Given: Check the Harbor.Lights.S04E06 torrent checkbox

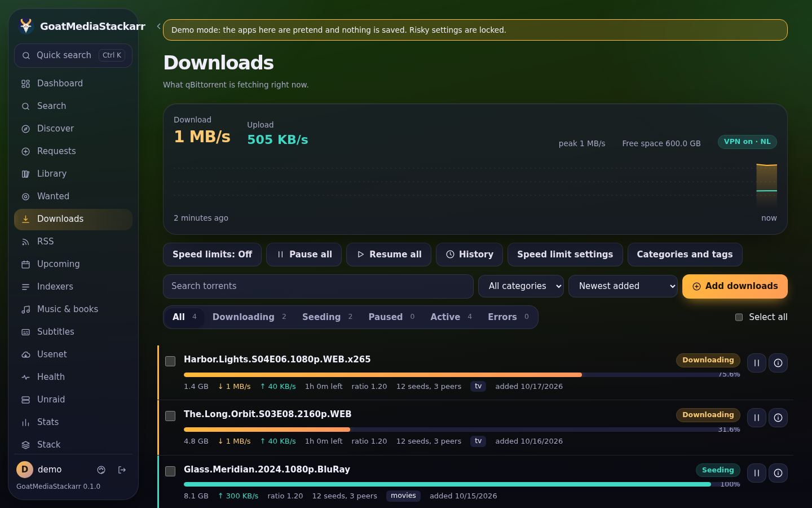Looking at the screenshot, I should click(x=170, y=361).
